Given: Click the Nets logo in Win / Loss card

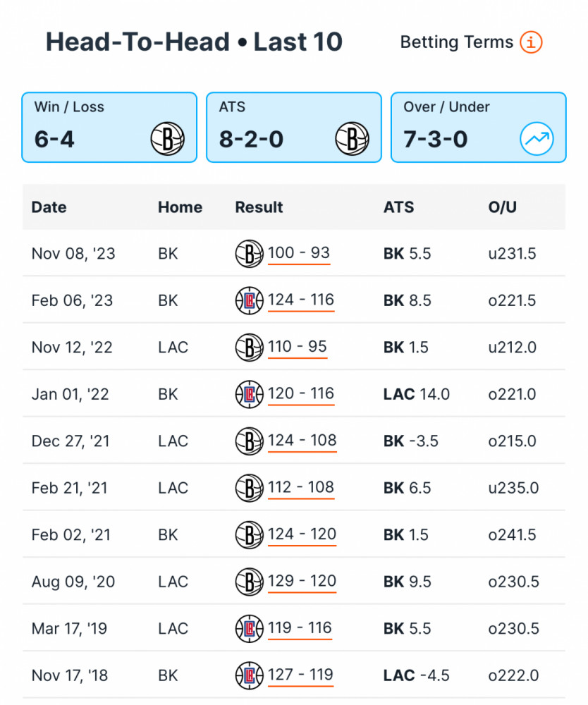Looking at the screenshot, I should tap(167, 139).
